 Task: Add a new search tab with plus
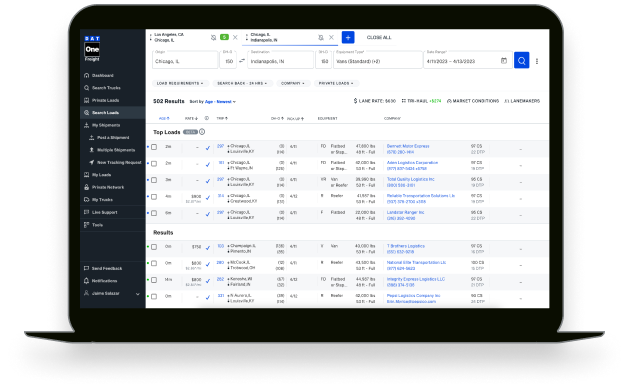348,37
